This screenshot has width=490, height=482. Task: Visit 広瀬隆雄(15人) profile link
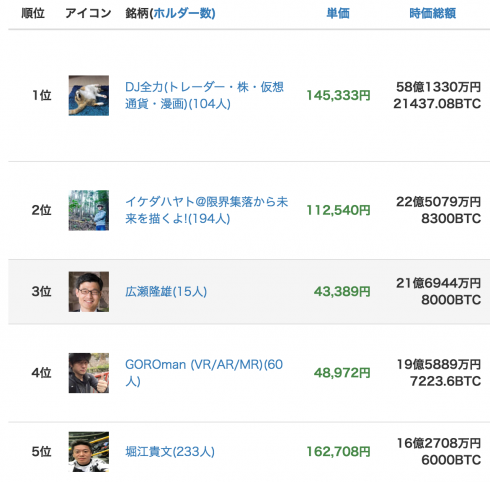(166, 292)
